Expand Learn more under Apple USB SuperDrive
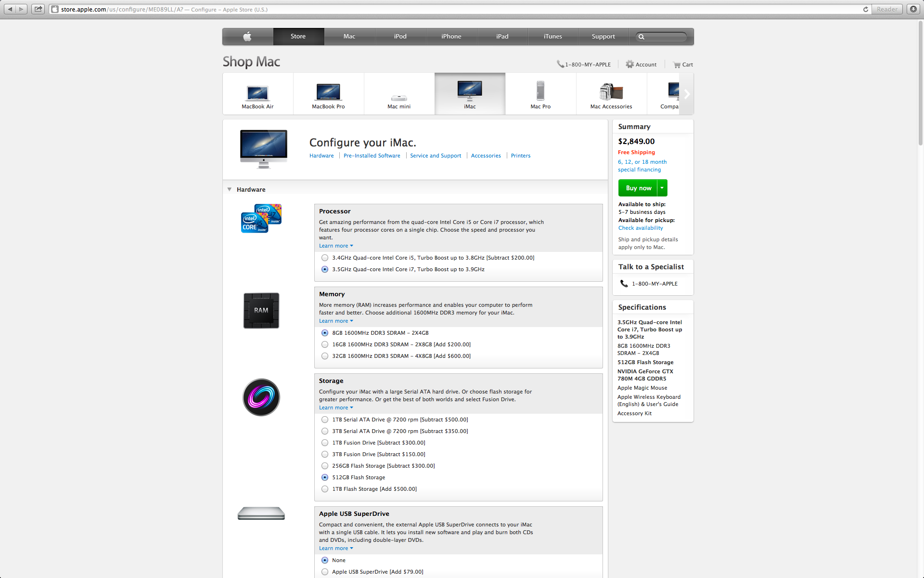Screen dimensions: 924x578 point(336,548)
